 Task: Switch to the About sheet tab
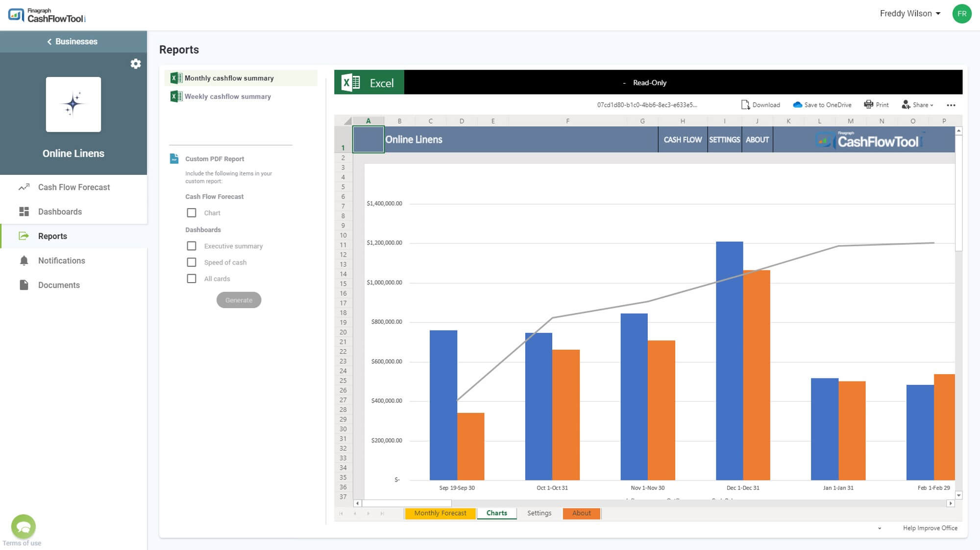click(x=582, y=513)
